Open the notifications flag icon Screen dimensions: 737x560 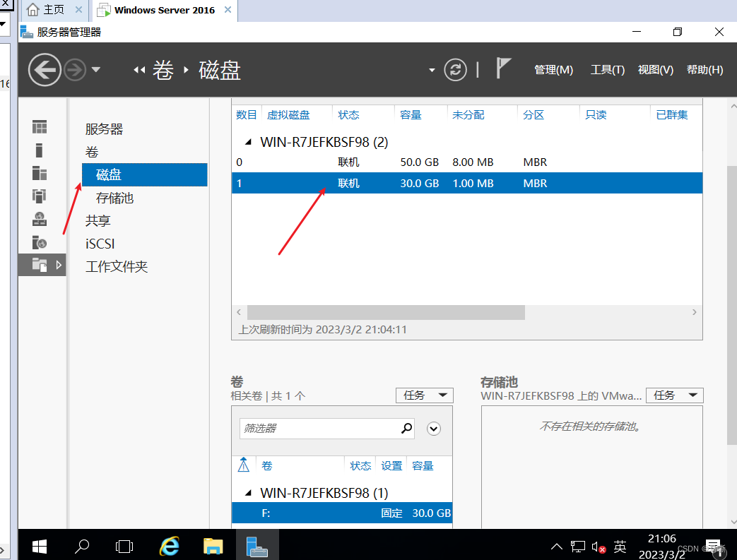point(503,68)
